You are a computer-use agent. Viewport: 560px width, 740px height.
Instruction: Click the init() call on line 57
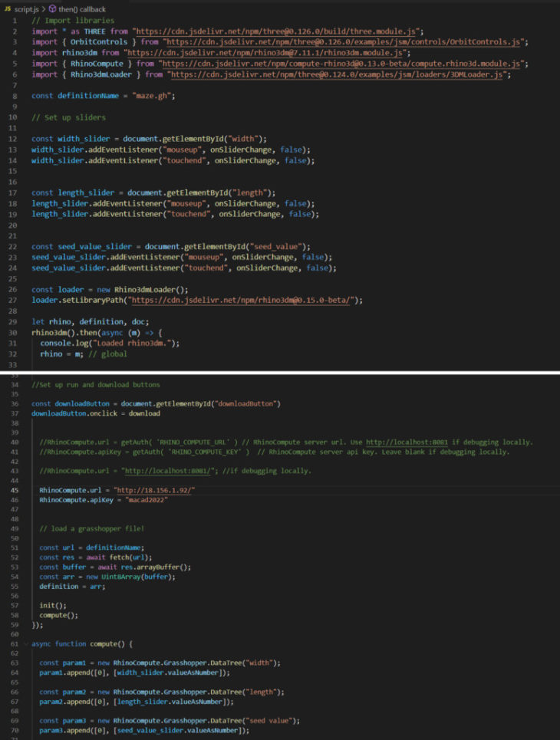point(51,605)
